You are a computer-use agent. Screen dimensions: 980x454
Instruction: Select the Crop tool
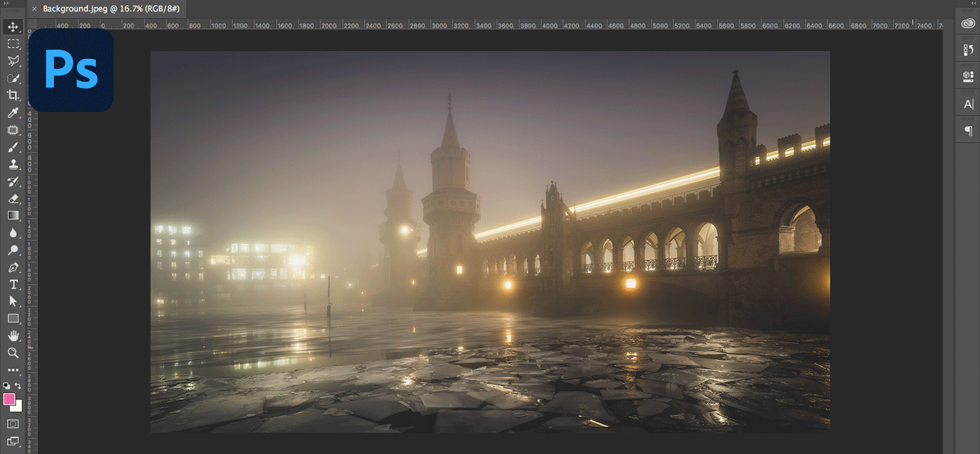[13, 95]
